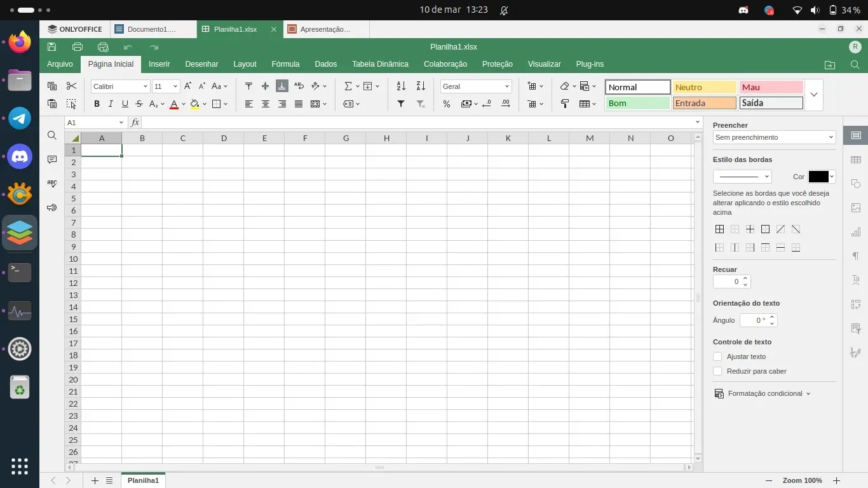Open the comments panel in left sidebar
The image size is (868, 488).
click(x=52, y=159)
